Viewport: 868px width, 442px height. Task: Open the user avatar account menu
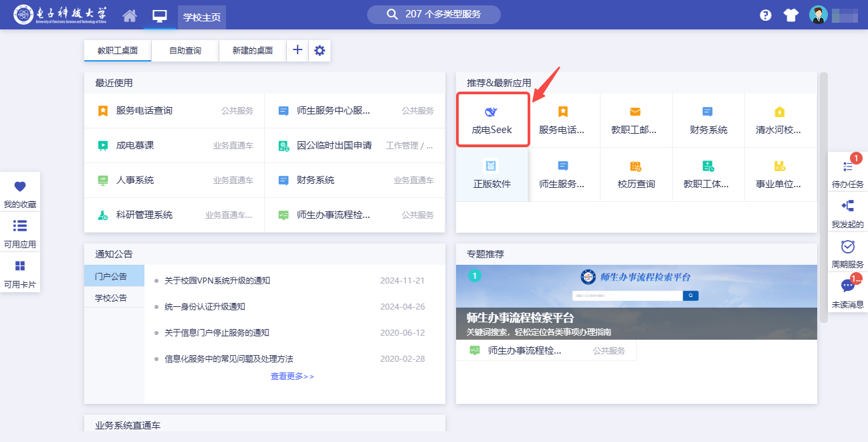819,15
